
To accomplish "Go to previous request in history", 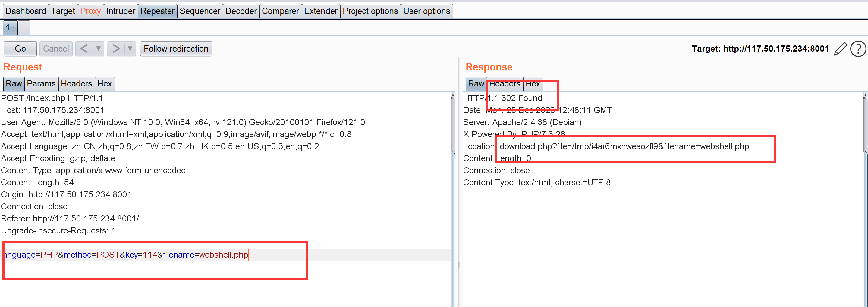I will (x=84, y=49).
